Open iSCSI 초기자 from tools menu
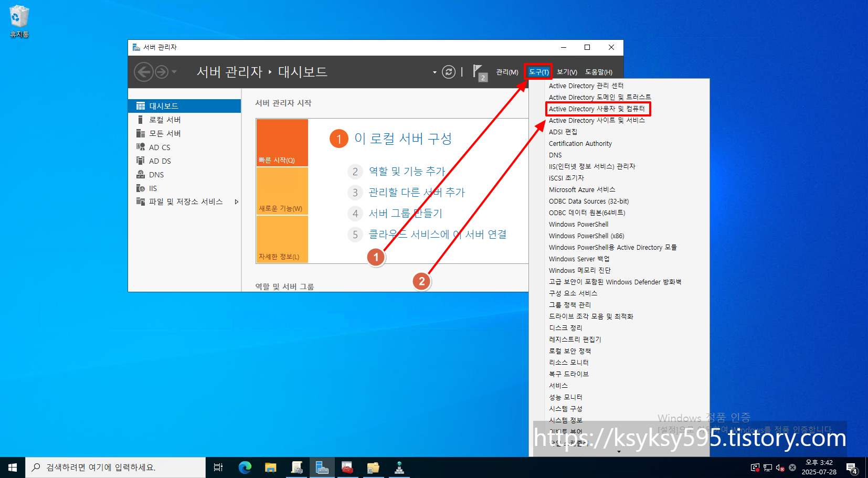Screen dimensions: 868x478 tap(566, 178)
